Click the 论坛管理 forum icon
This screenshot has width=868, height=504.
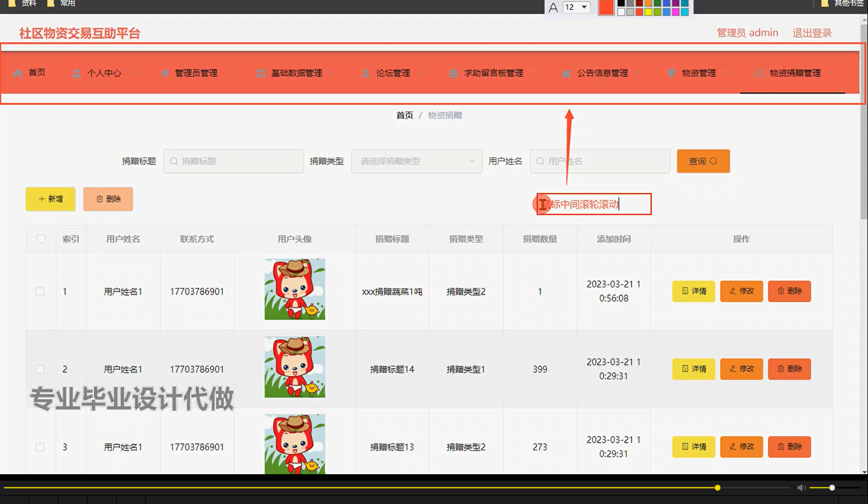[x=365, y=73]
